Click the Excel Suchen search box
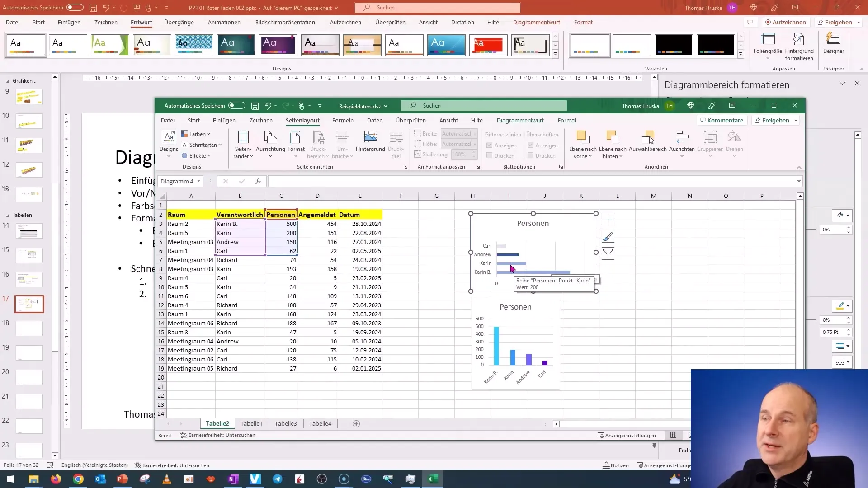The height and width of the screenshot is (488, 868). (x=484, y=106)
